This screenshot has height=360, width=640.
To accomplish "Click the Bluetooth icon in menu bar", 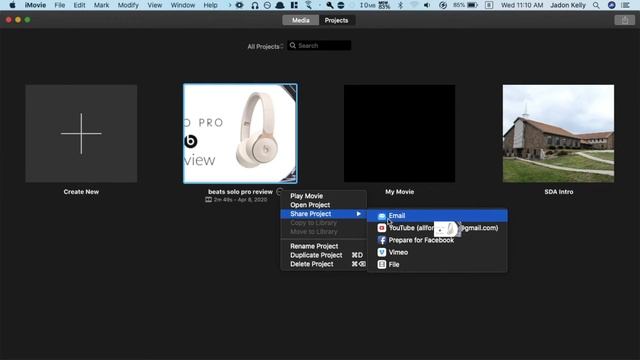I will pos(400,5).
